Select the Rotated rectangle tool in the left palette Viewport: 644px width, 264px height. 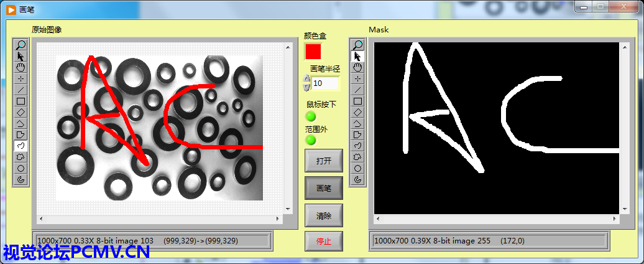pos(21,112)
